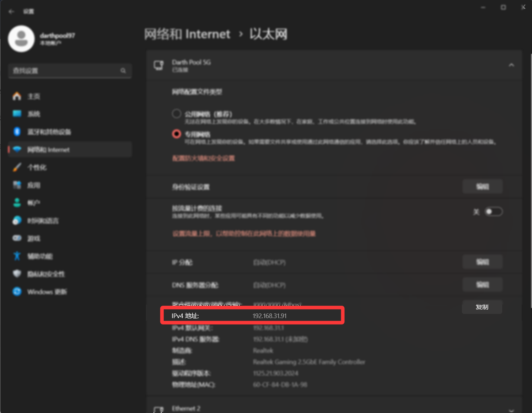This screenshot has height=413, width=532.
Task: Select the 专用网络 radio button
Action: (x=177, y=134)
